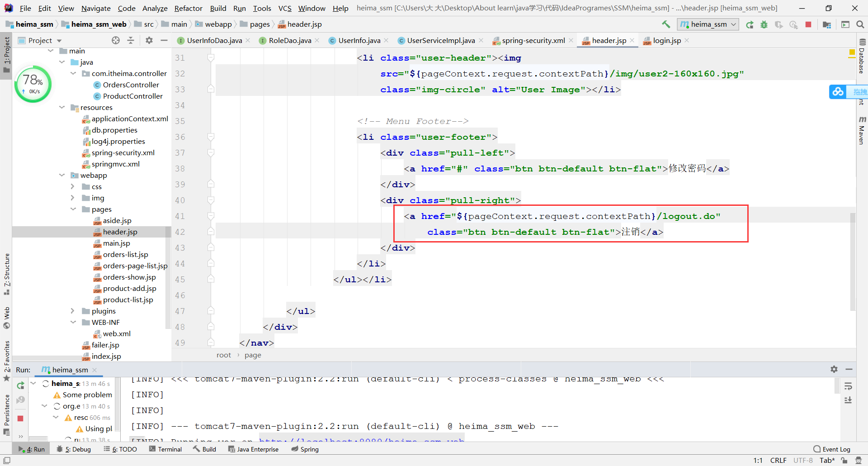Toggle soft-wrap in Run console
868x466 pixels.
pyautogui.click(x=848, y=386)
